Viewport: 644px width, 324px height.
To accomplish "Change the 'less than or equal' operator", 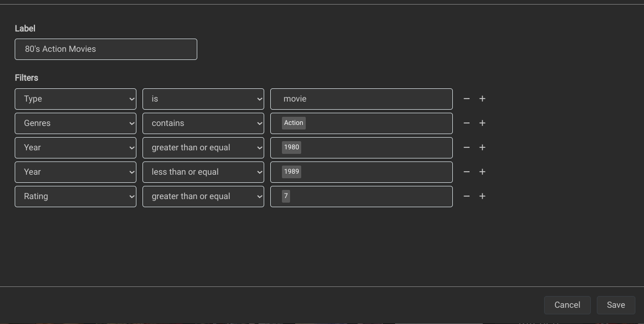I will [x=203, y=172].
